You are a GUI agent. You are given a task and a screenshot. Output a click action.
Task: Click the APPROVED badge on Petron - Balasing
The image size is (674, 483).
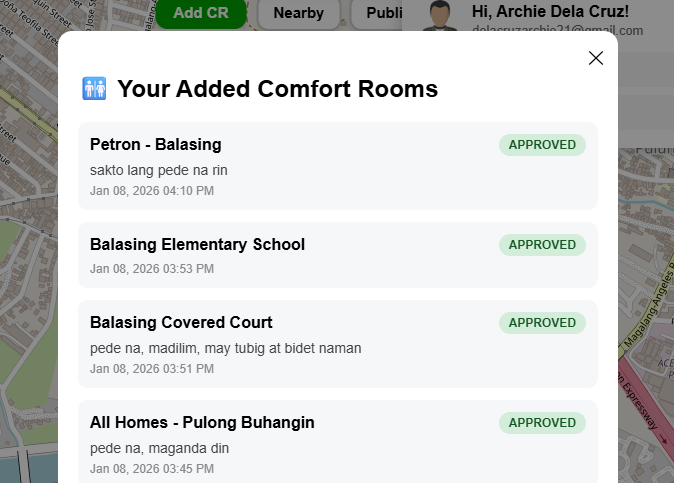pos(542,145)
